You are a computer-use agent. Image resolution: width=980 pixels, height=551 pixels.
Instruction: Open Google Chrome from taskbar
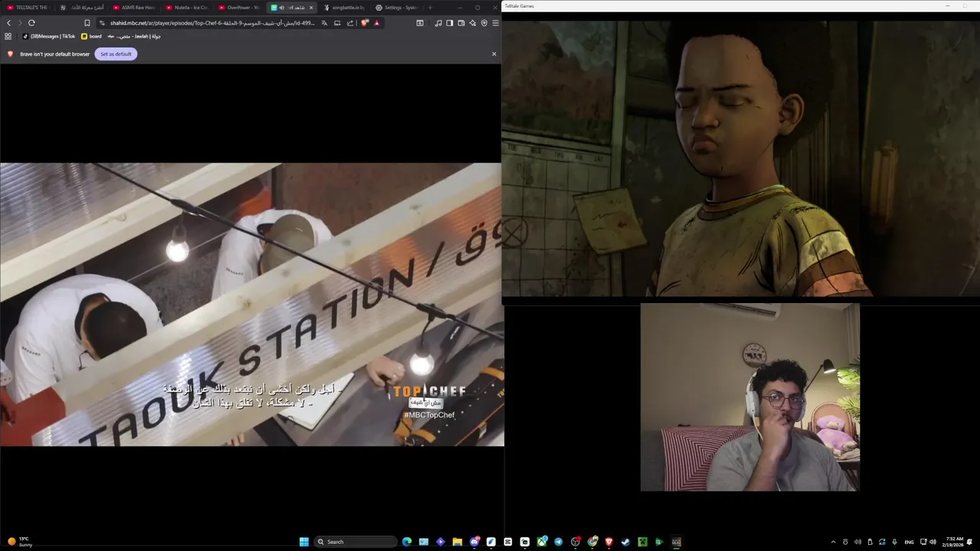tap(592, 542)
